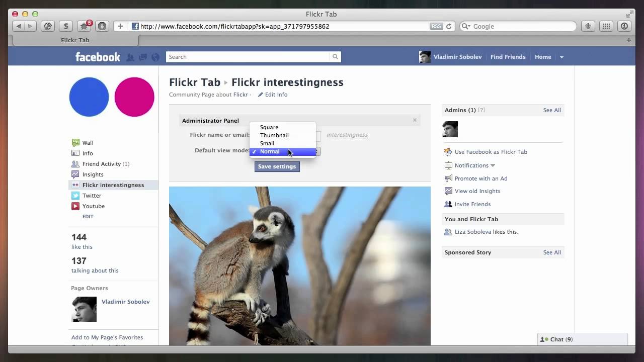Click the page owner's photo
Image resolution: width=644 pixels, height=362 pixels.
84,309
